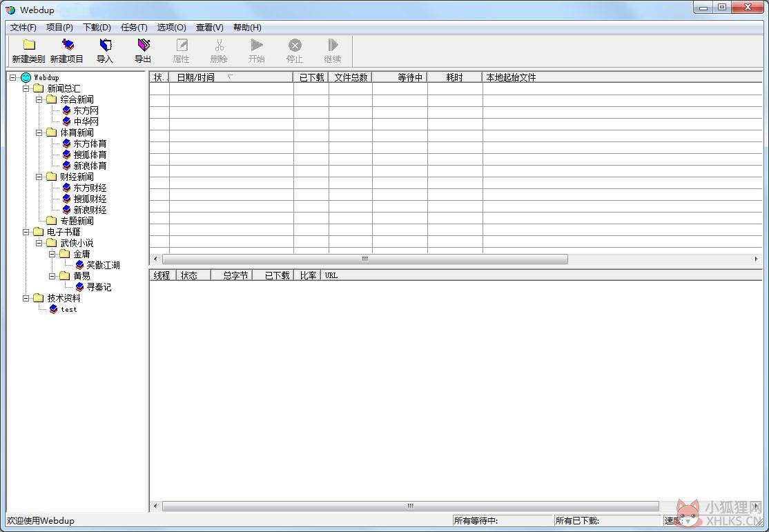Collapse the 技术资料 tree node

pos(26,298)
